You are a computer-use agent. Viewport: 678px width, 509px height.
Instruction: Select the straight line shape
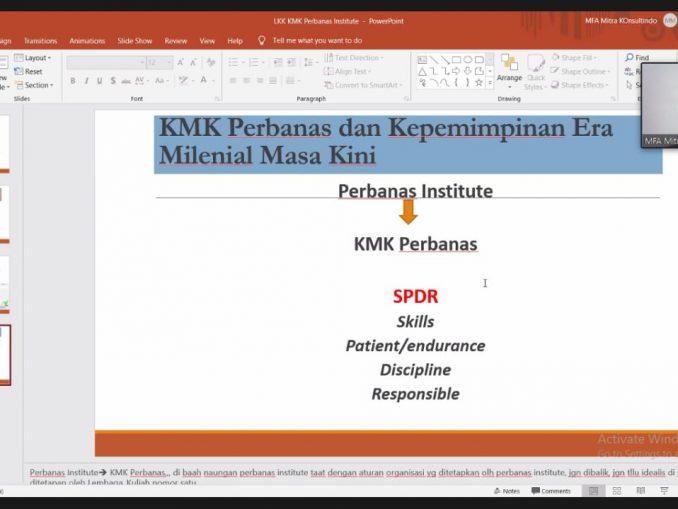tap(434, 60)
